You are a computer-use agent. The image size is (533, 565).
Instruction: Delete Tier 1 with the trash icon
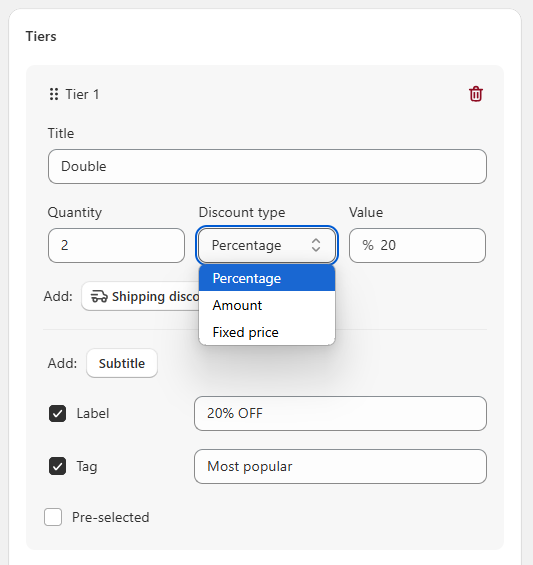click(x=476, y=94)
